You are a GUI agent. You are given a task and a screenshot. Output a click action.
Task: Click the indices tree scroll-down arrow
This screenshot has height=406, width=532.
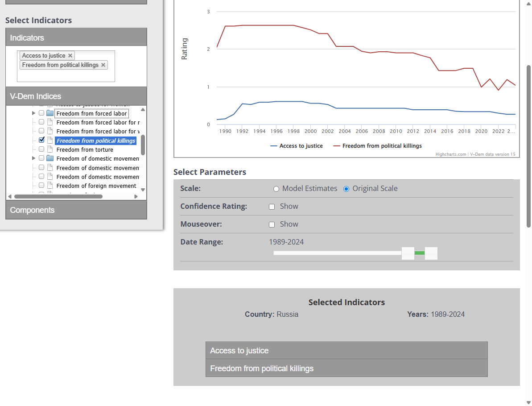pos(143,190)
